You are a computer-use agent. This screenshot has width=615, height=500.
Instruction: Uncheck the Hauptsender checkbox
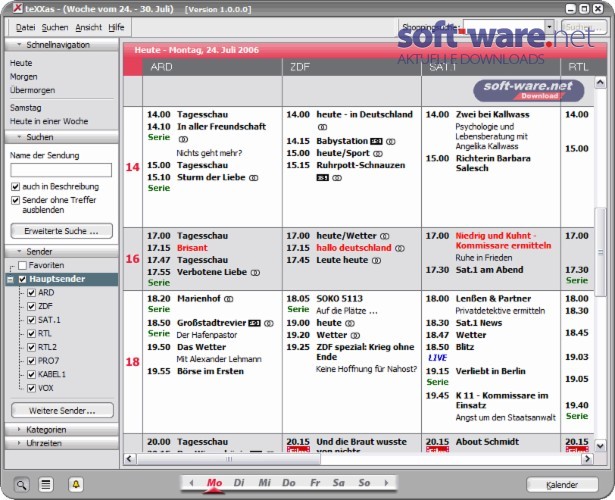point(22,279)
